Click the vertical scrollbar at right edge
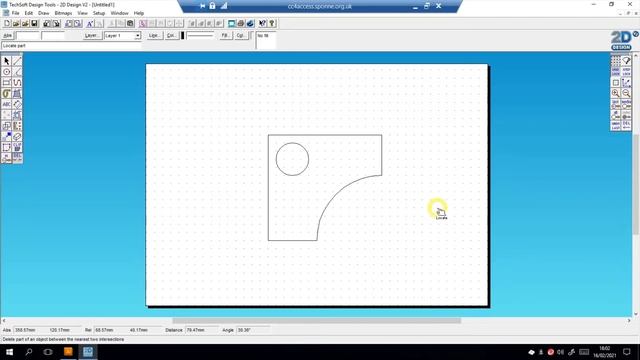Screen dimensions: 640x360 pyautogui.click(x=636, y=184)
